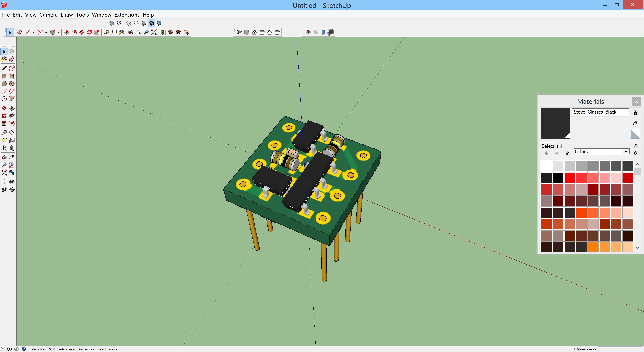The width and height of the screenshot is (644, 352).
Task: Enable Wireframe face style
Action: [129, 23]
